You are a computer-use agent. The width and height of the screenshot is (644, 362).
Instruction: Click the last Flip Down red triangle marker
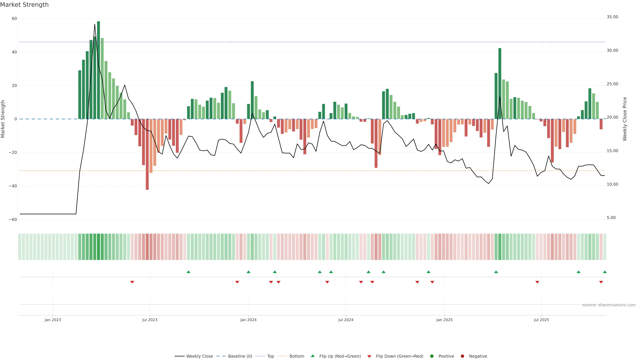pyautogui.click(x=601, y=282)
